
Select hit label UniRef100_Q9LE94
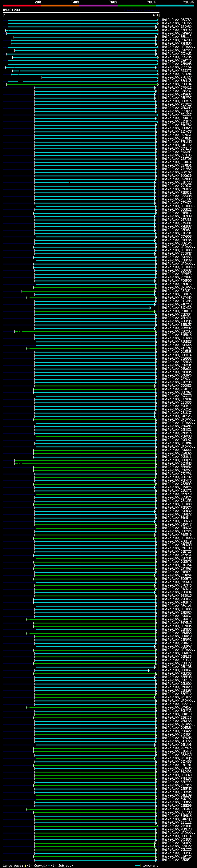(177, 84)
